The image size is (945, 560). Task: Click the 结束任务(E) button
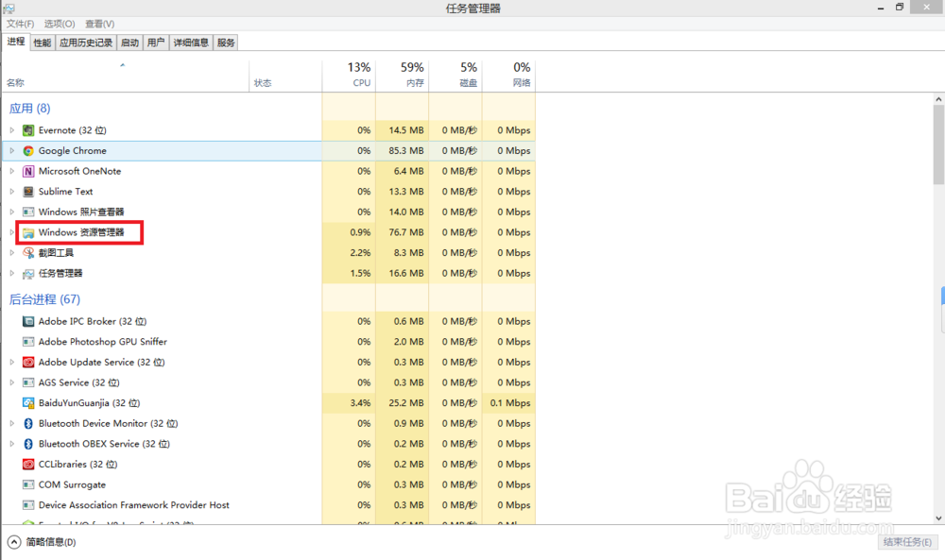[x=907, y=542]
